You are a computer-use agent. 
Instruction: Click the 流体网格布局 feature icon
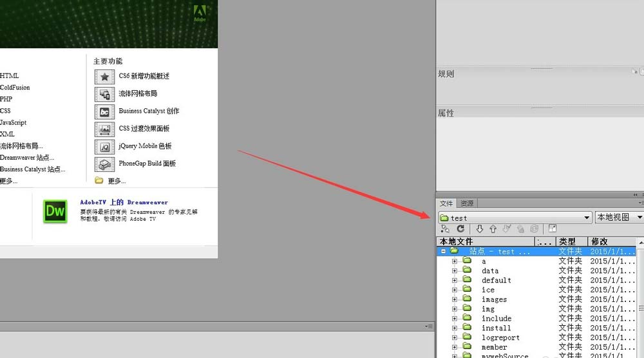pyautogui.click(x=105, y=94)
